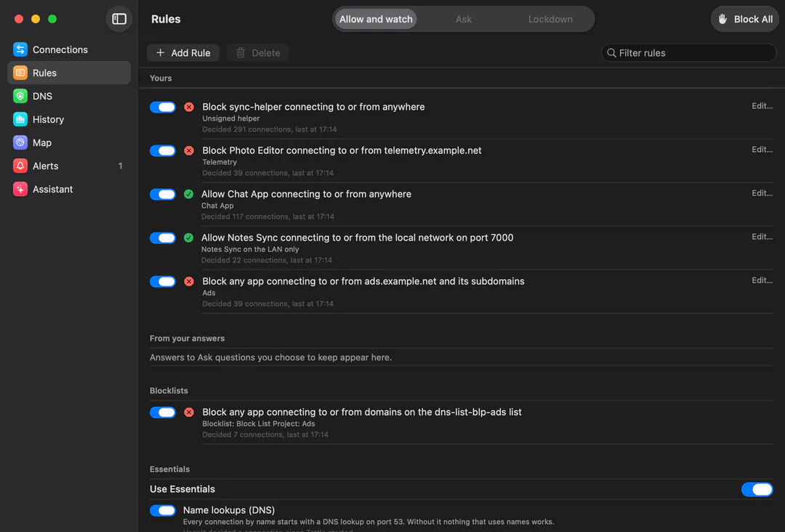785x532 pixels.
Task: Click the pink Assistant sparkle icon
Action: point(20,189)
